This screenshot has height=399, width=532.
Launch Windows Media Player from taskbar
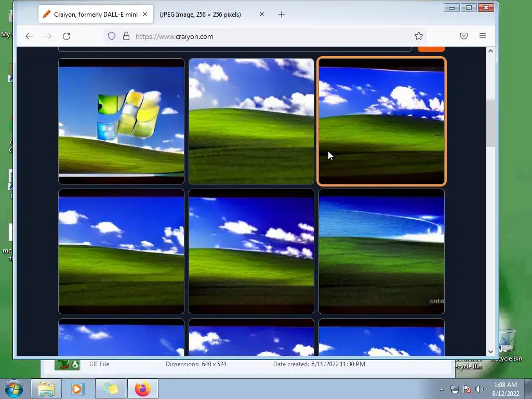pyautogui.click(x=77, y=389)
